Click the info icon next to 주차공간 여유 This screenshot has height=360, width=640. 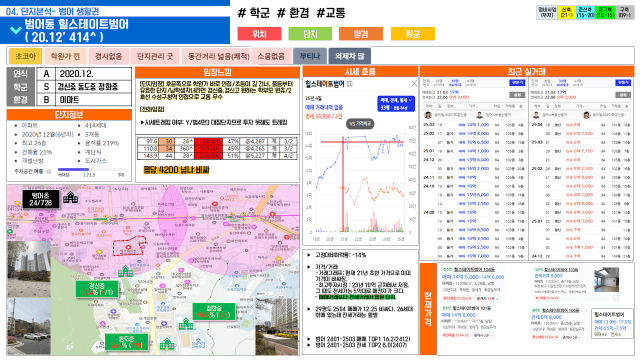click(x=49, y=171)
